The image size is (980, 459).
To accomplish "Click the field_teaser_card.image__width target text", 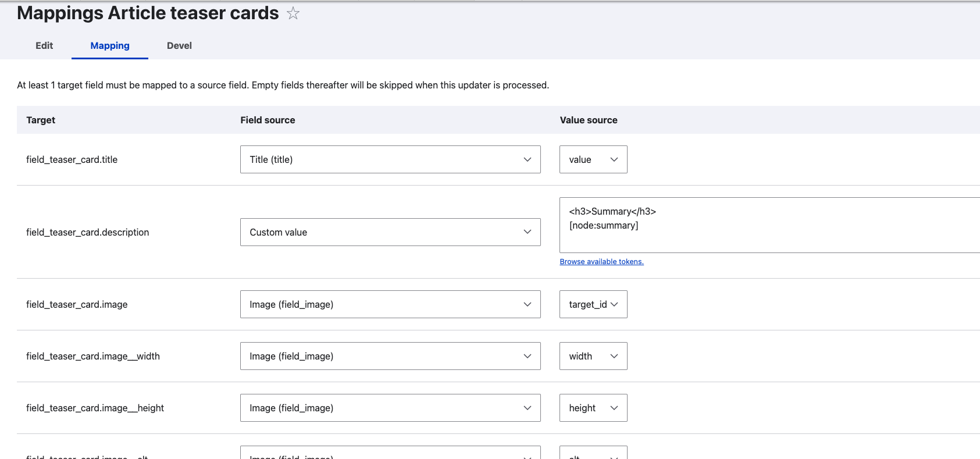I will point(93,356).
